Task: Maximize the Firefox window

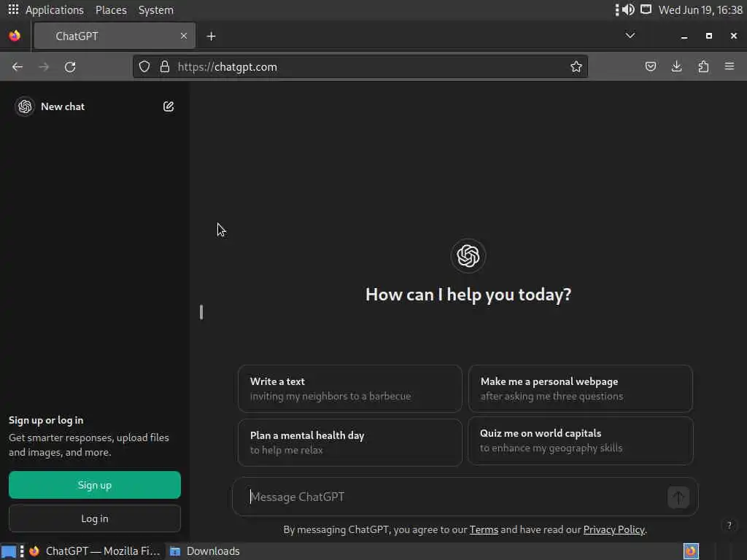Action: 709,36
